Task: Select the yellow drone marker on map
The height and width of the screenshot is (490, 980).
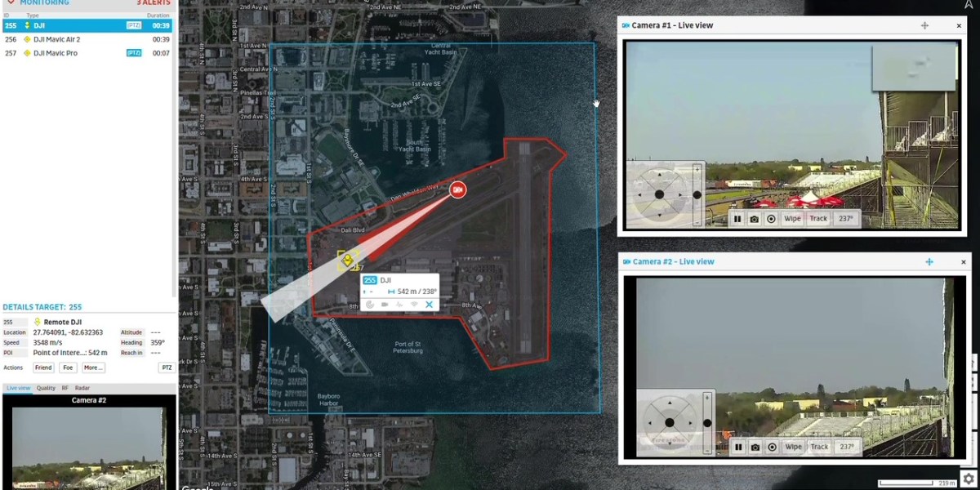Action: coord(347,261)
